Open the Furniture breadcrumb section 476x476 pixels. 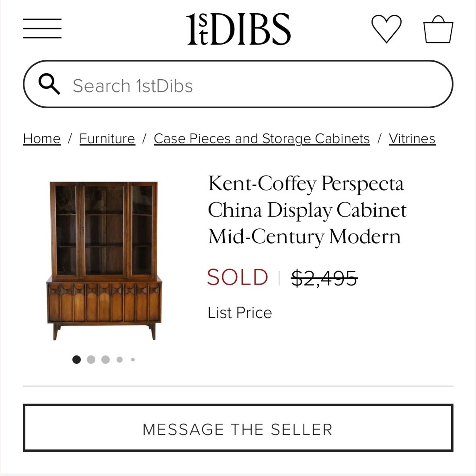107,138
